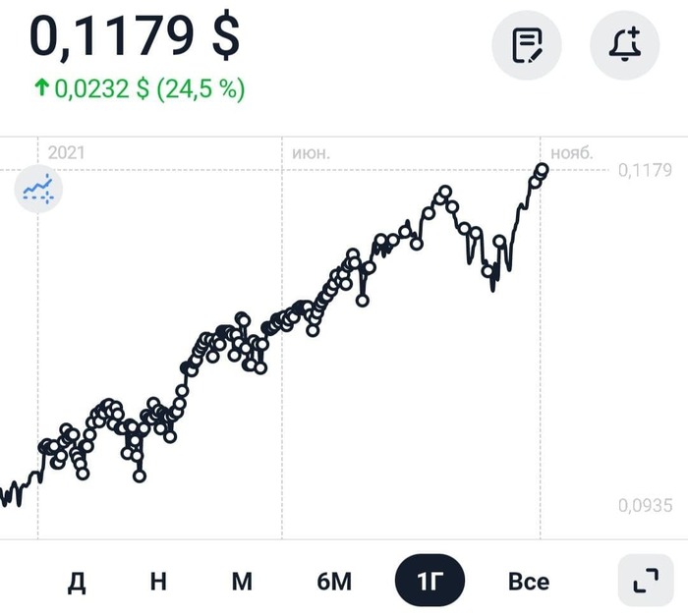Click the нояб. date axis label
688x616 pixels.
point(572,153)
